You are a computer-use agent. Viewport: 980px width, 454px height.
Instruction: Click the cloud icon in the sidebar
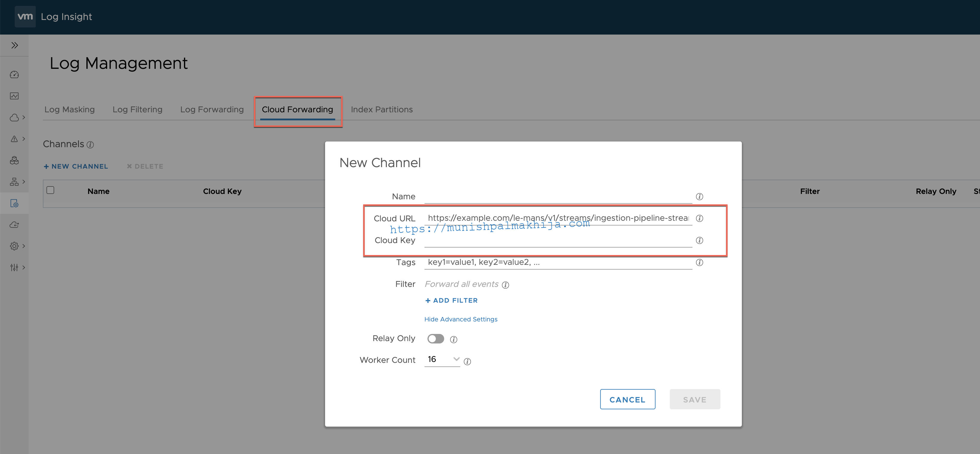(x=15, y=118)
